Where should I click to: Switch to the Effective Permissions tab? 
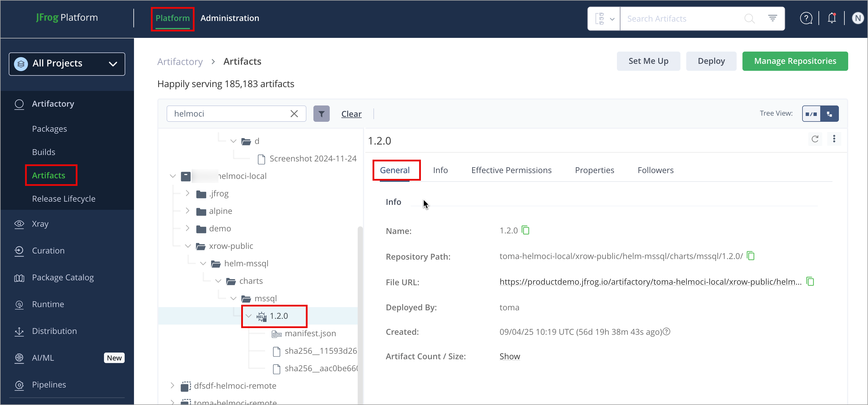click(511, 170)
